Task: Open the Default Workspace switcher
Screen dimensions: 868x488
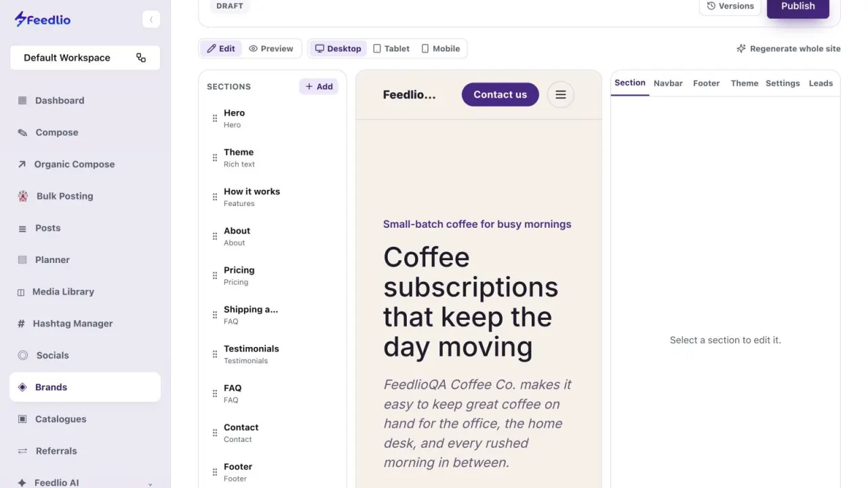Action: [x=85, y=58]
